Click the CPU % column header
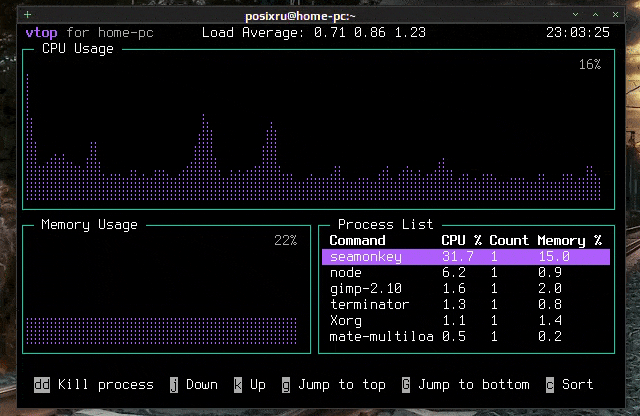This screenshot has width=640, height=416. (x=462, y=240)
